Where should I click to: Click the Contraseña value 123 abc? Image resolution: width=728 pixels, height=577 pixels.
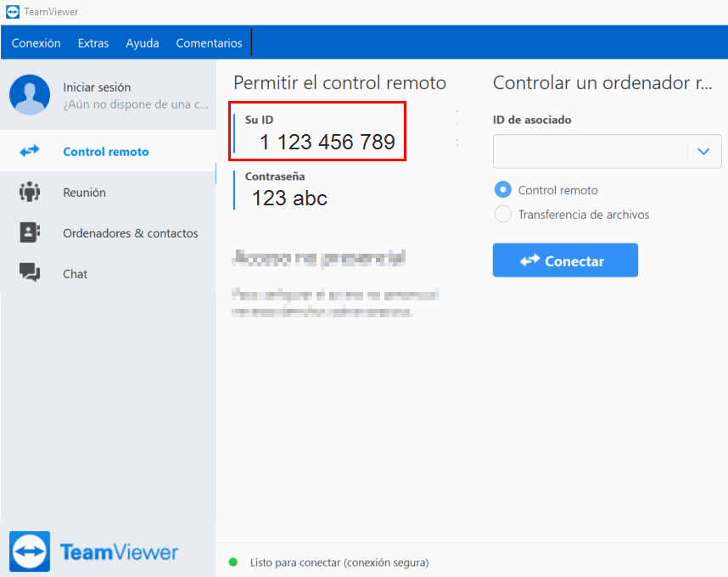click(x=289, y=199)
